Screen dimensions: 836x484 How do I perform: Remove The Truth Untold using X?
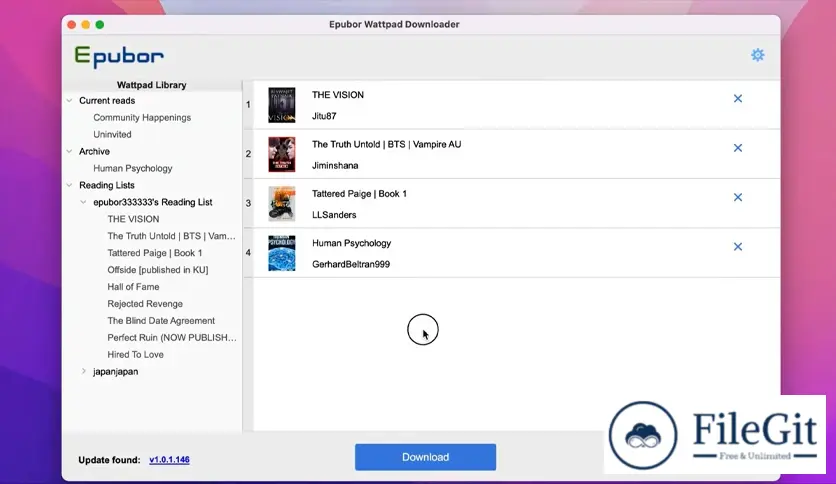(x=737, y=148)
